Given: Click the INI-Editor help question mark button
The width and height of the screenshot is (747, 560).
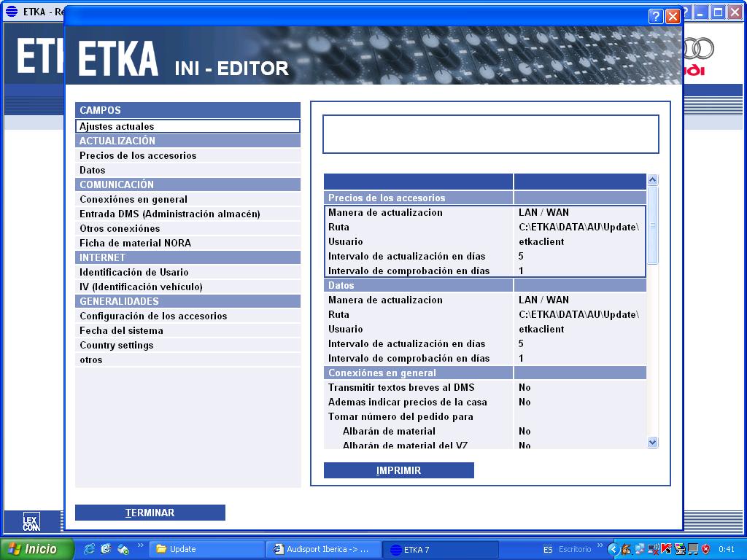Looking at the screenshot, I should (656, 17).
